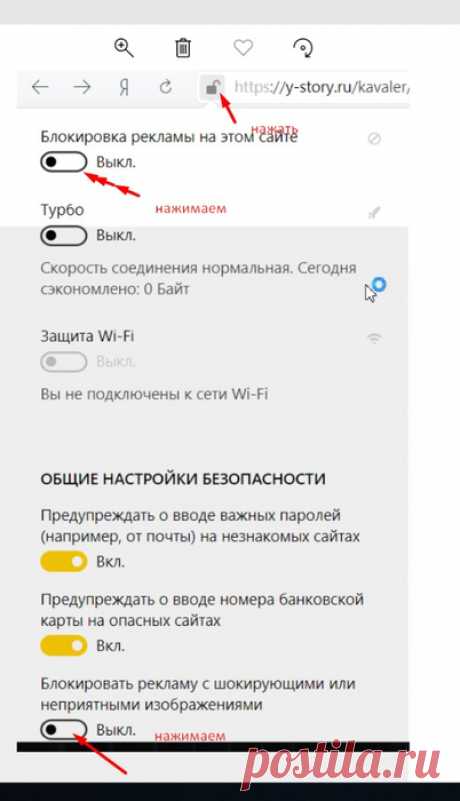Click the ad block crossed-circle icon
Viewport: 460px width, 801px height.
coord(374,138)
